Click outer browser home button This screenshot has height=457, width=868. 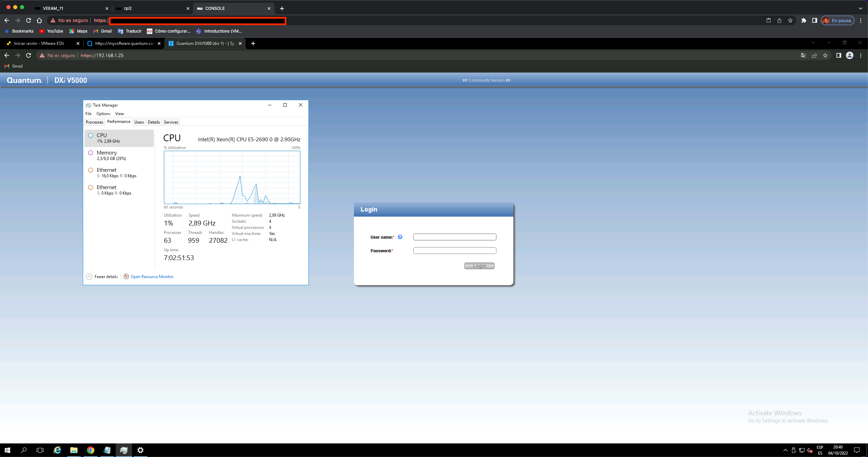click(39, 20)
